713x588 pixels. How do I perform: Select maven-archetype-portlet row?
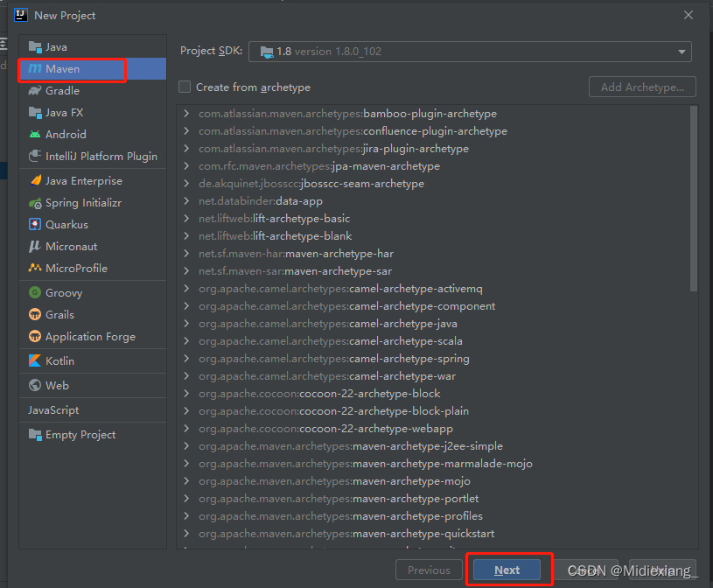[x=339, y=499]
